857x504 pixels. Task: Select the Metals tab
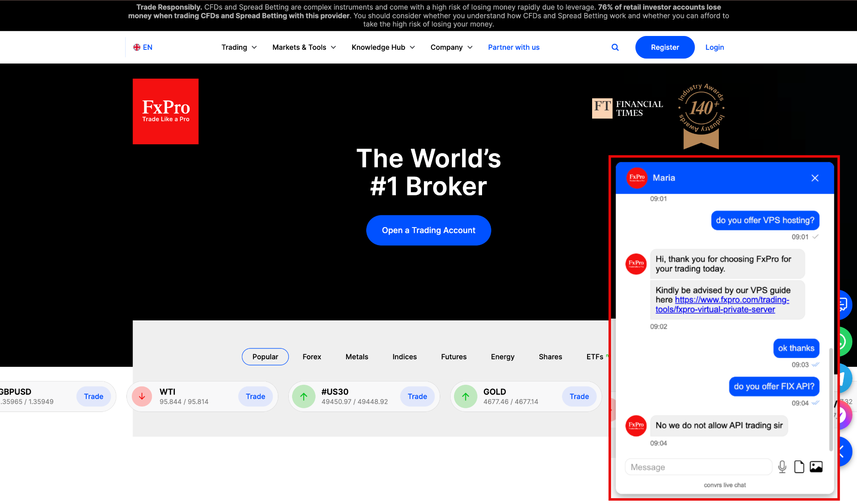357,357
